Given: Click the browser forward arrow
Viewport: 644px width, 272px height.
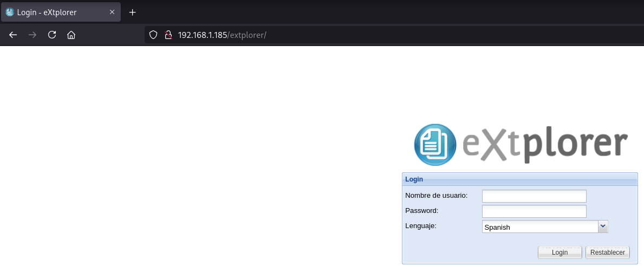Looking at the screenshot, I should 32,35.
